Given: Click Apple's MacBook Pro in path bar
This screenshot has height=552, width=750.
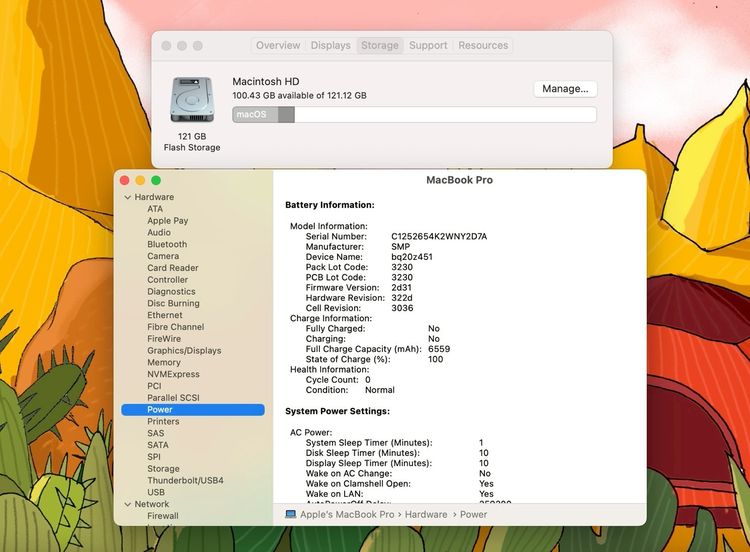Looking at the screenshot, I should click(347, 514).
